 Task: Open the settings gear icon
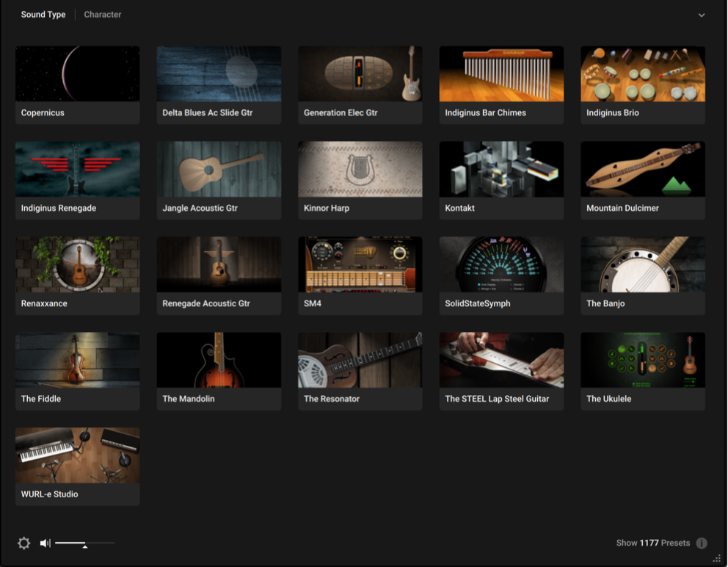[x=23, y=543]
